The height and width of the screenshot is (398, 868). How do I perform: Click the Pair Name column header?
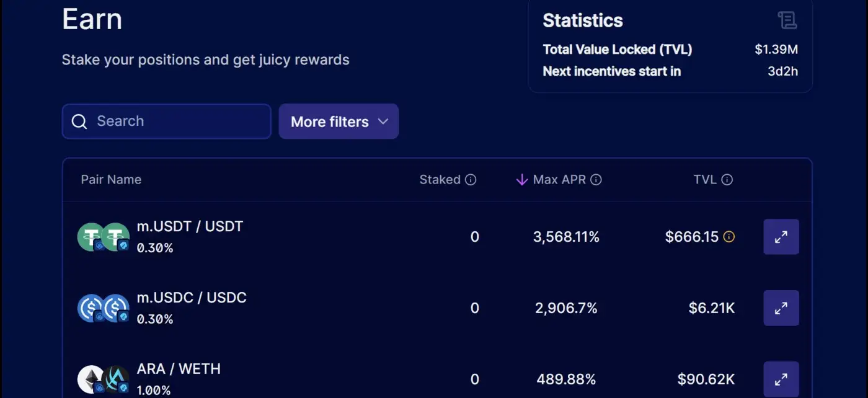(x=111, y=180)
